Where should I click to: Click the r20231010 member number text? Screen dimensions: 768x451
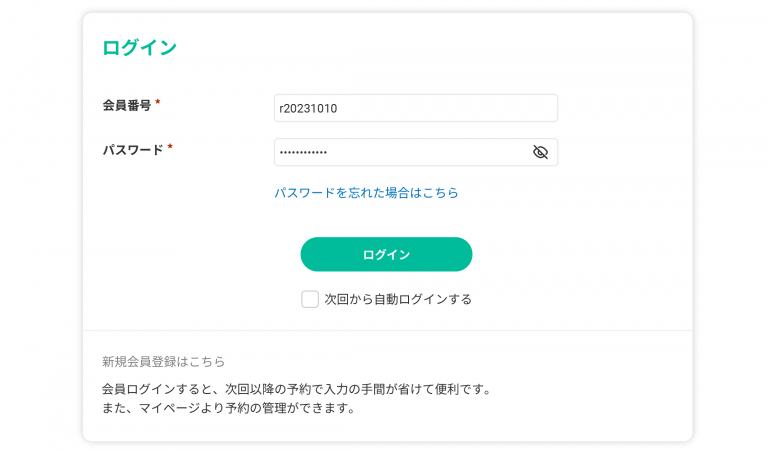[x=309, y=109]
